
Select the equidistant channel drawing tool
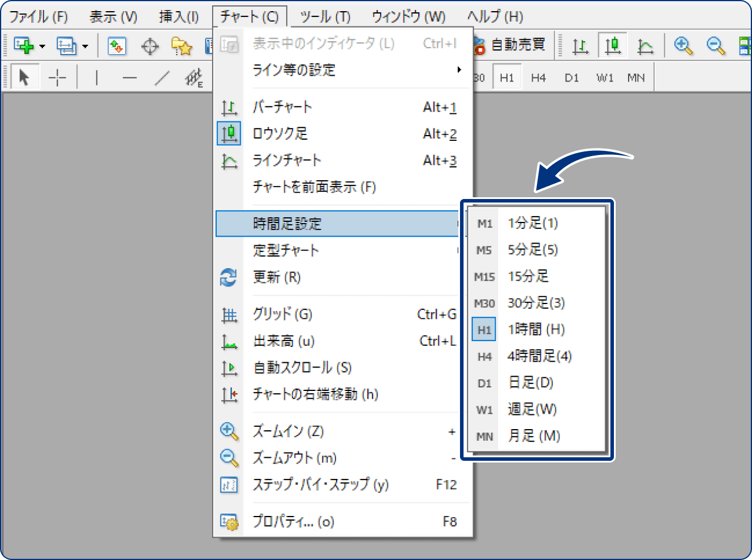click(x=194, y=77)
